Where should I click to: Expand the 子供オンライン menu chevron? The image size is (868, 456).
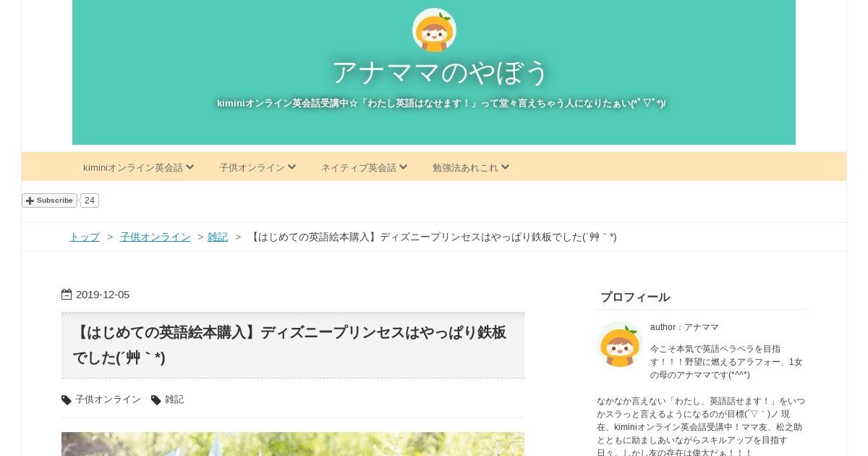click(292, 167)
